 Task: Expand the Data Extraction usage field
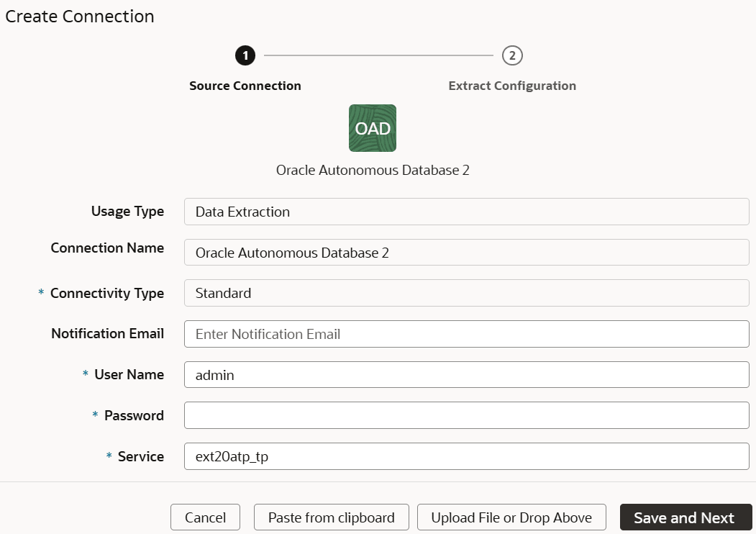pos(465,212)
